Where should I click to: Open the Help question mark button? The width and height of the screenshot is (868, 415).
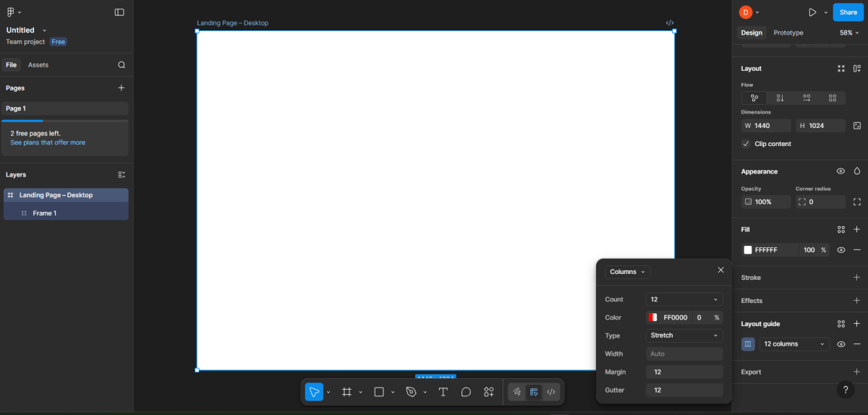(846, 390)
